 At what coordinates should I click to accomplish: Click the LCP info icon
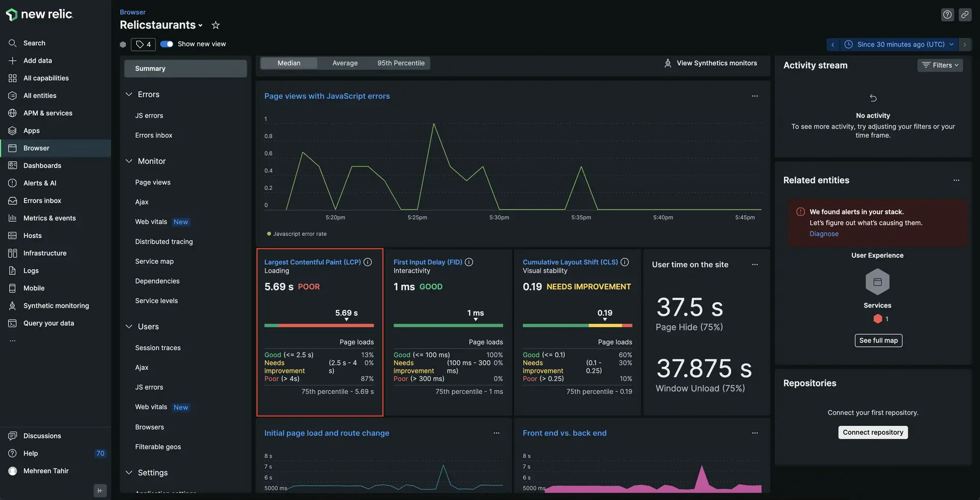click(367, 262)
